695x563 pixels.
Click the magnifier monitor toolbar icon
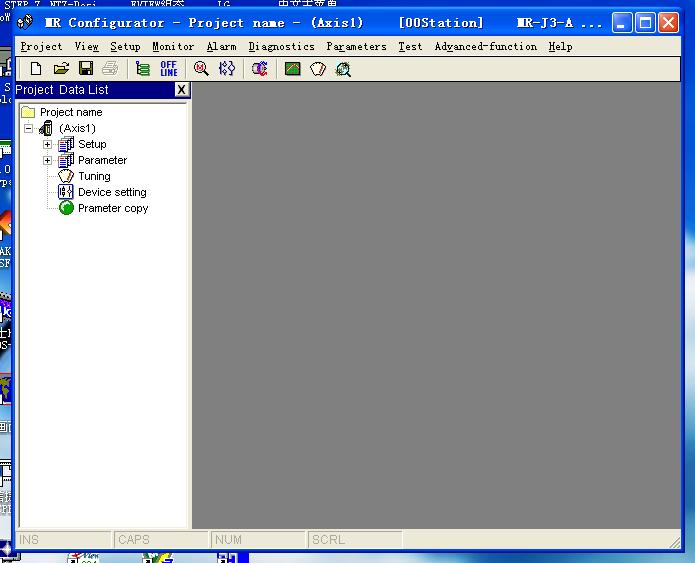coord(201,69)
